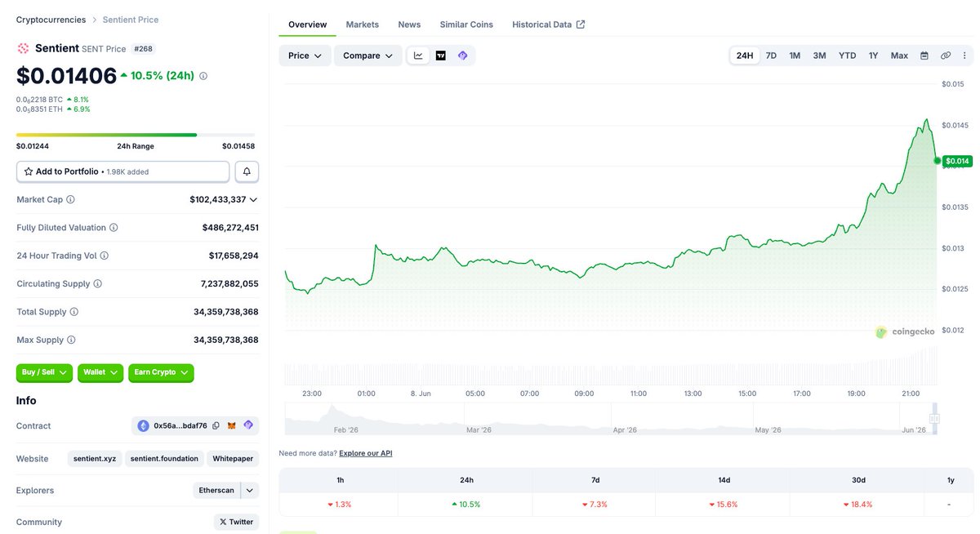This screenshot has height=534, width=980.
Task: Expand the Price dropdown
Action: coord(305,56)
